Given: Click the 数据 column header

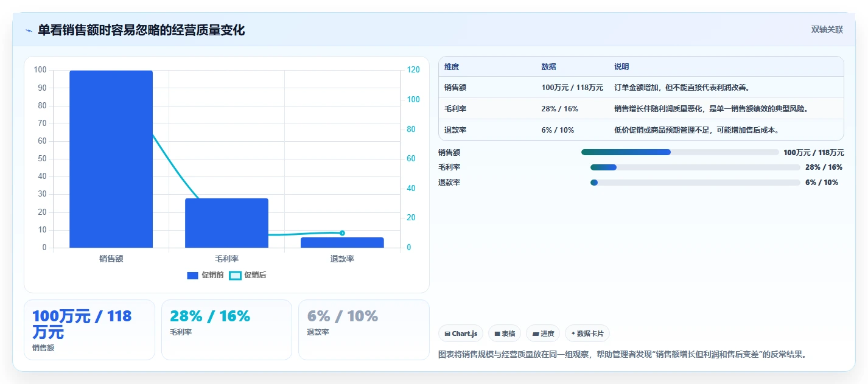Looking at the screenshot, I should [x=548, y=67].
